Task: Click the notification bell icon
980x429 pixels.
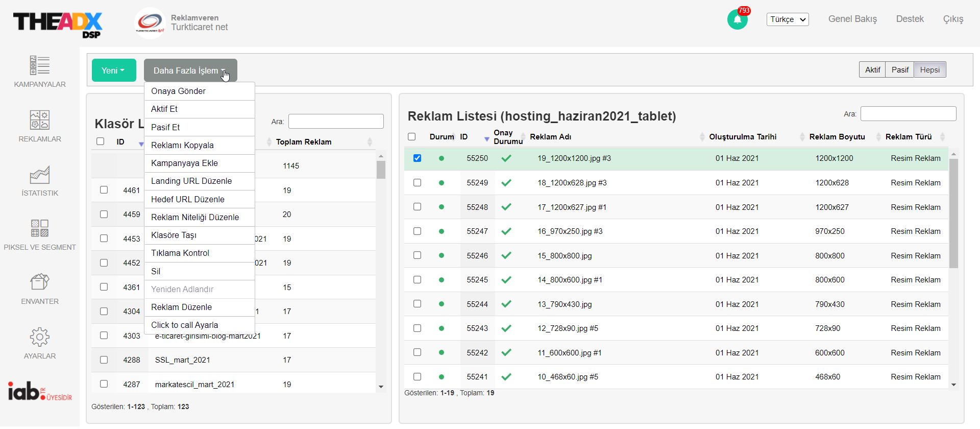Action: click(738, 19)
